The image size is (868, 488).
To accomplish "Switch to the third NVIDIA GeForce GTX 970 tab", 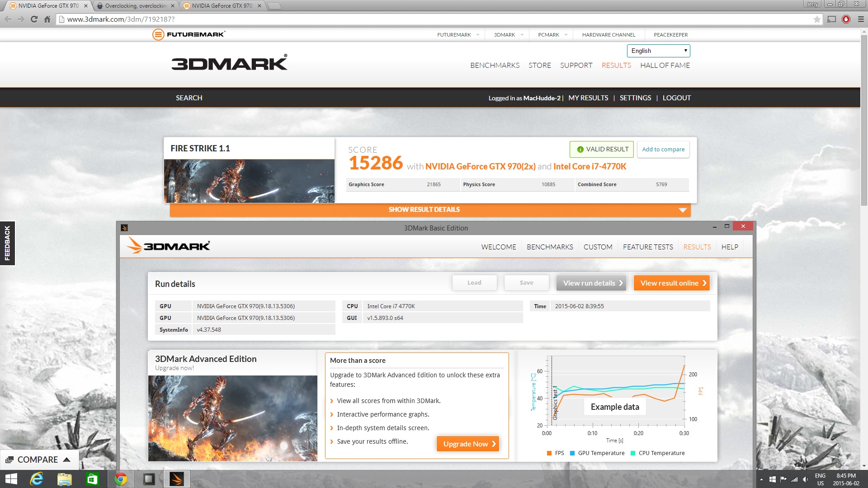I will (222, 6).
